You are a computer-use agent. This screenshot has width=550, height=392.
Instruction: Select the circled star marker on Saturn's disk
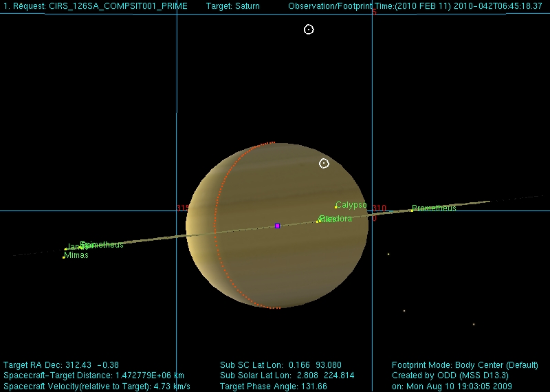click(324, 163)
